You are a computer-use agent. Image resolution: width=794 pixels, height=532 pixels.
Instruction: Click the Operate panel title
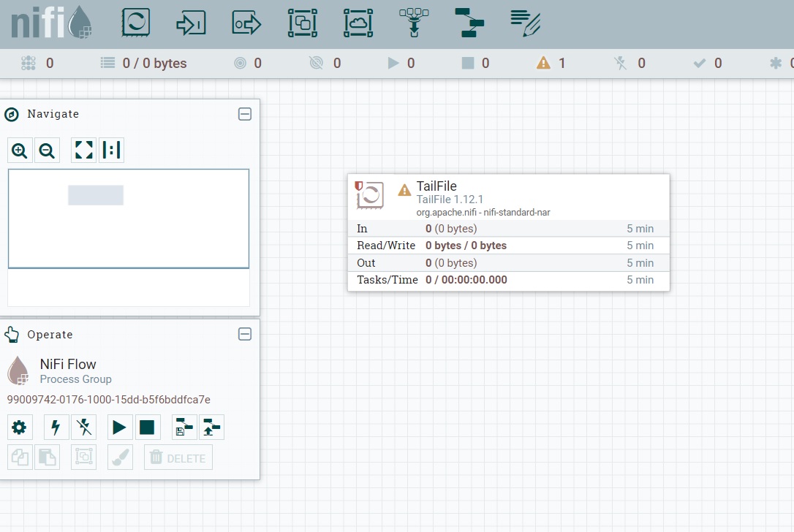point(50,335)
